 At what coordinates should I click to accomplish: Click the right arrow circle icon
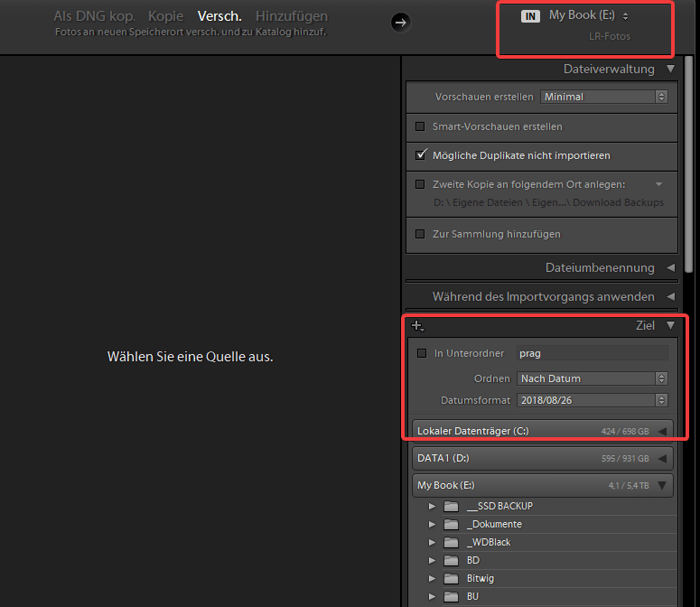[x=400, y=23]
